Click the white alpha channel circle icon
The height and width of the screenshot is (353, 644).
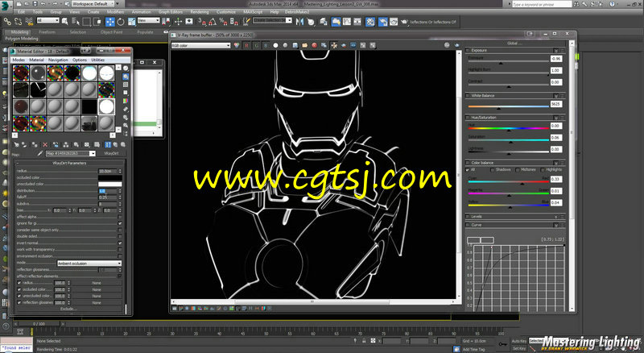point(275,45)
